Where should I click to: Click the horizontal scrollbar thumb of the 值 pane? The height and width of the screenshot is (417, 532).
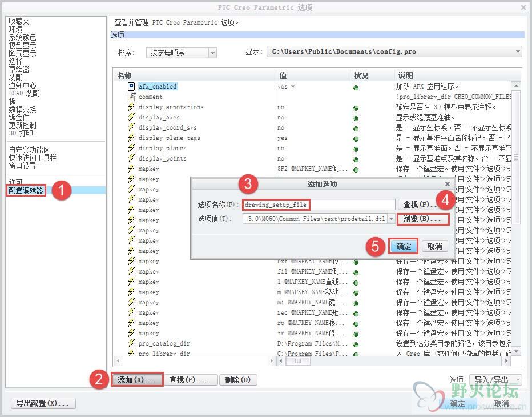[x=298, y=360]
